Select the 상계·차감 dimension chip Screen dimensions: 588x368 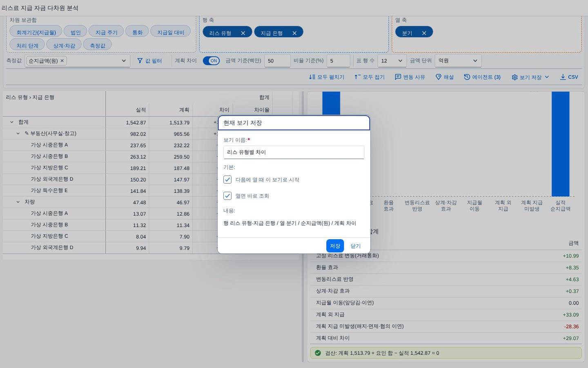64,45
